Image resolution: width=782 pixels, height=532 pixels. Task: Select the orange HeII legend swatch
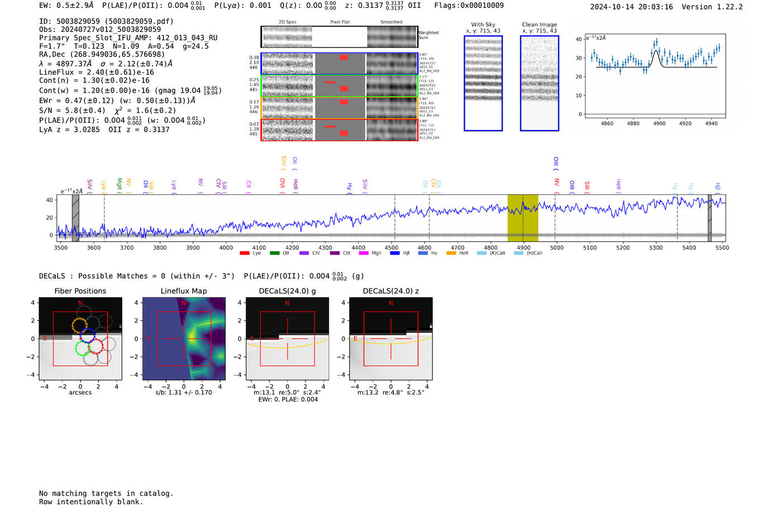pos(451,253)
